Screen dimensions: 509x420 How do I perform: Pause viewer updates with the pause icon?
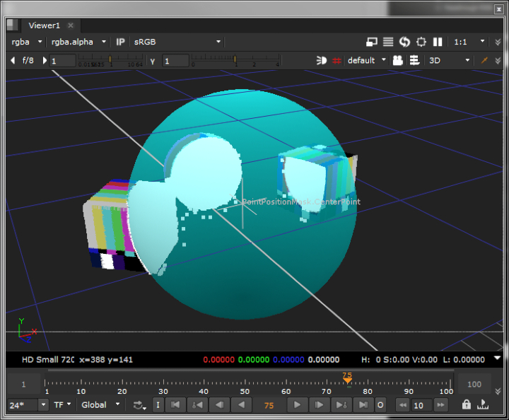pyautogui.click(x=438, y=42)
